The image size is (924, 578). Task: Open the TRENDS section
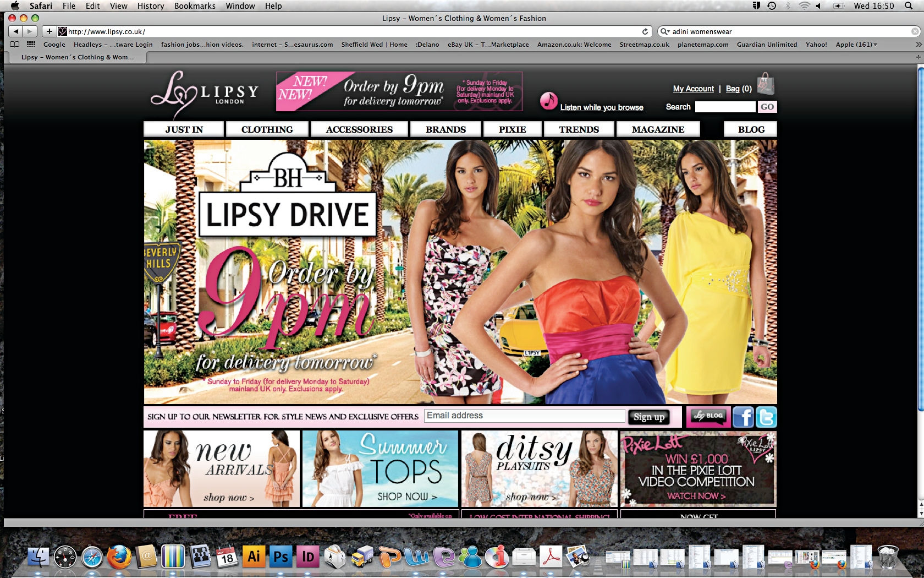click(579, 129)
